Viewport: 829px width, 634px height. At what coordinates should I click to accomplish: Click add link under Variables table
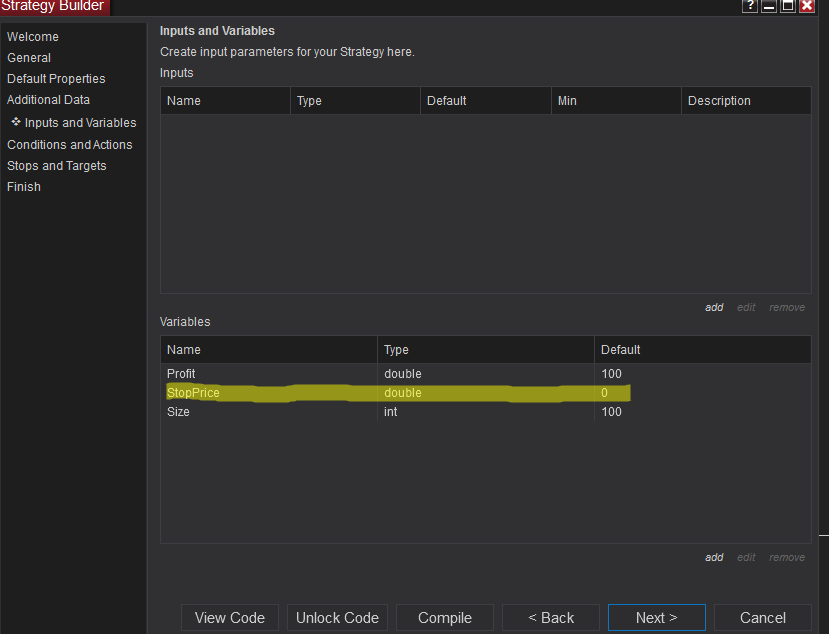pos(714,558)
